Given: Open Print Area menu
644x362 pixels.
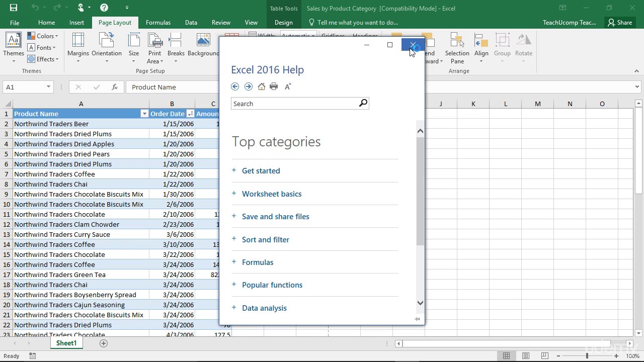Looking at the screenshot, I should (x=154, y=48).
